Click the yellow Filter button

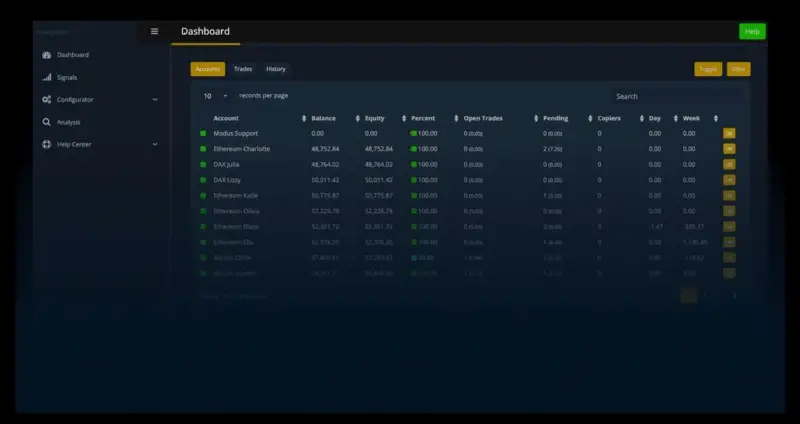coord(738,69)
